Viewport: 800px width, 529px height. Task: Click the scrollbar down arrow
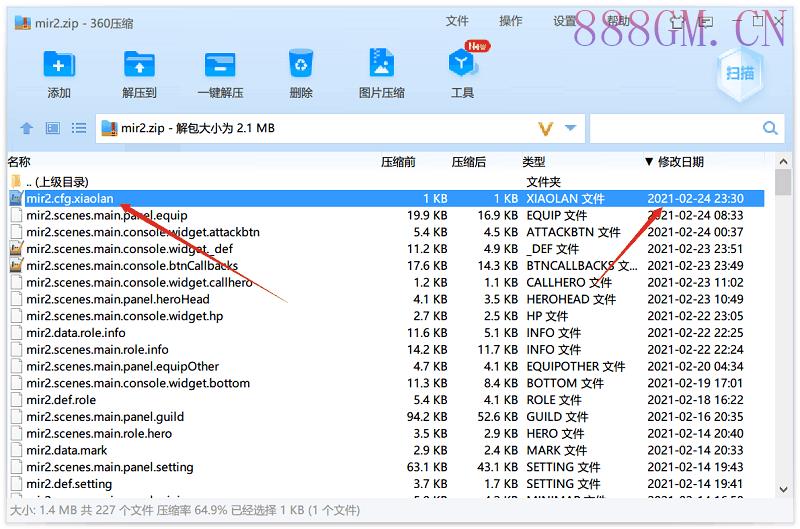(x=783, y=490)
